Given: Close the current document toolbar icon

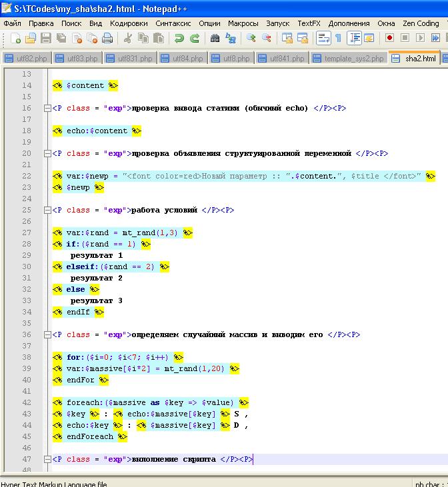Looking at the screenshot, I should click(x=77, y=38).
